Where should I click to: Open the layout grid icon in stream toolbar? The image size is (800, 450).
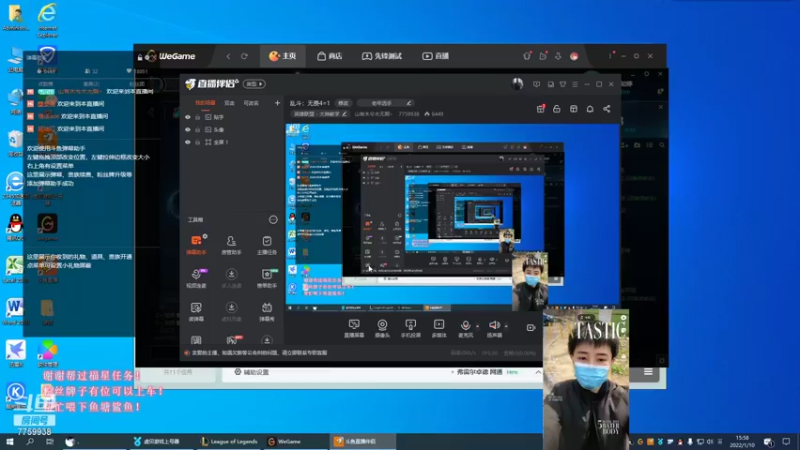click(x=573, y=109)
